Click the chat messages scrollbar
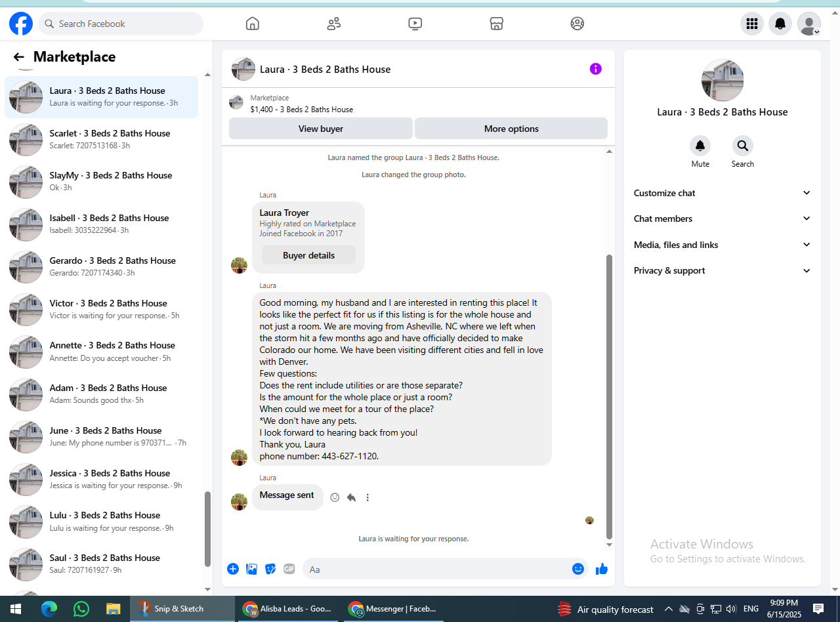The image size is (840, 622). pos(609,396)
